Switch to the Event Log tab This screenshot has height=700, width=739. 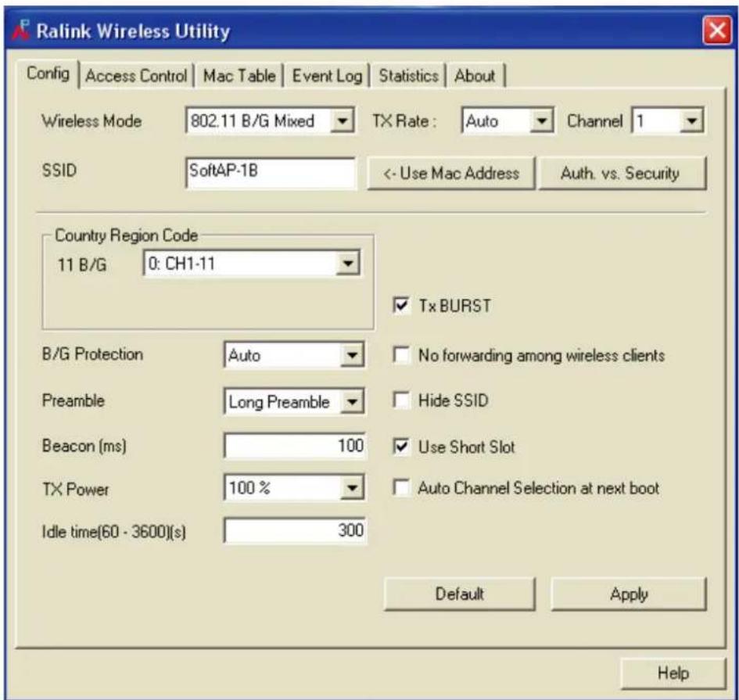[327, 75]
